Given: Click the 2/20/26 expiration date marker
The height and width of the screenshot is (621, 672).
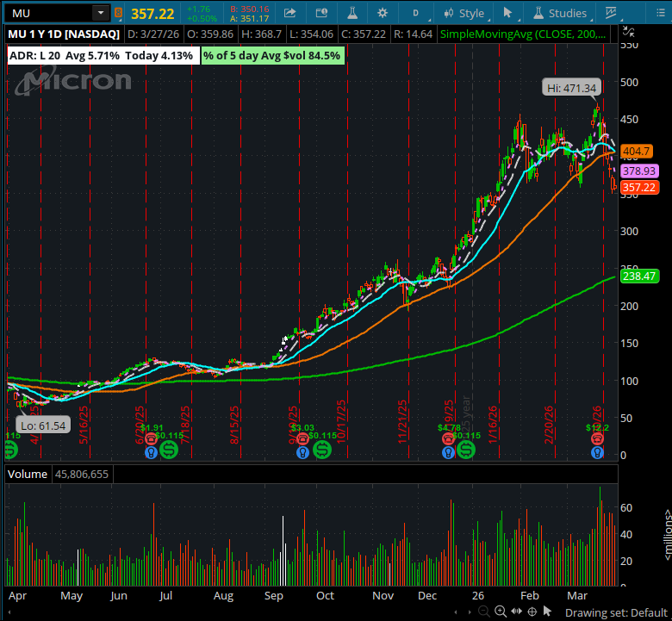Looking at the screenshot, I should (x=549, y=425).
